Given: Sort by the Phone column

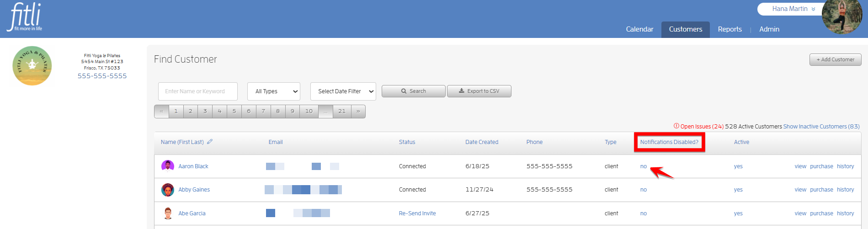Looking at the screenshot, I should [534, 142].
